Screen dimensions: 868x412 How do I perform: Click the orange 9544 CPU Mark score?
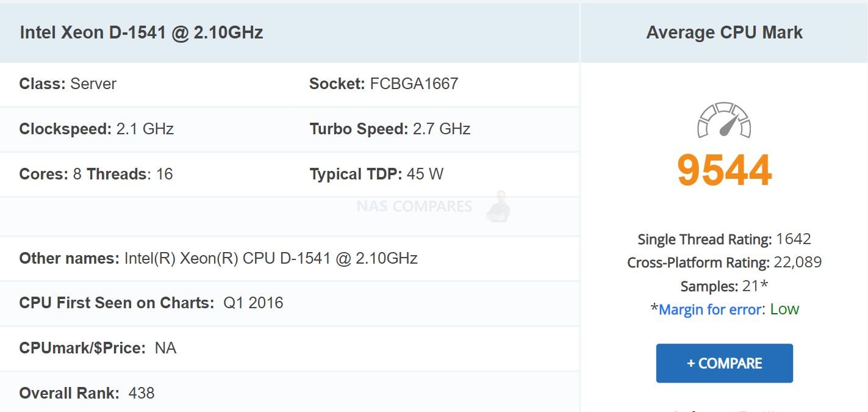point(724,170)
